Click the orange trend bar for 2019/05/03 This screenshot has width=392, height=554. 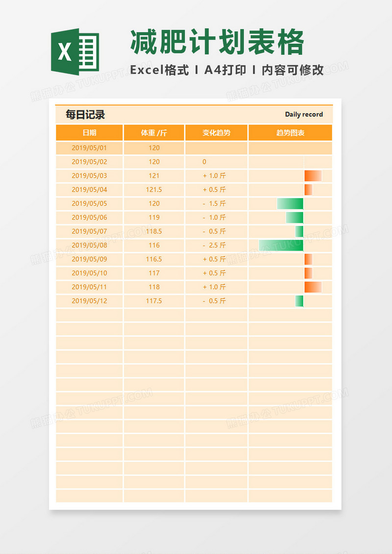coord(313,176)
